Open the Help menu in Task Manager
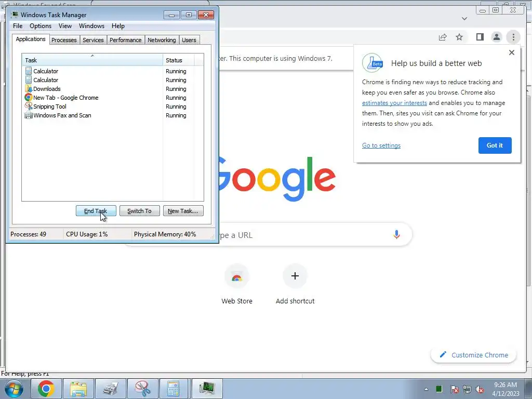 point(118,26)
